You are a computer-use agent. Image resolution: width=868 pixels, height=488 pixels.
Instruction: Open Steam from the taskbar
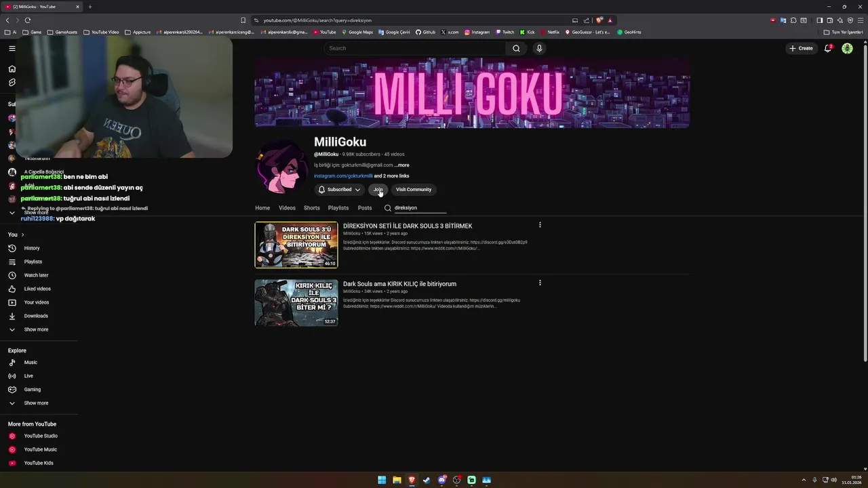(427, 480)
